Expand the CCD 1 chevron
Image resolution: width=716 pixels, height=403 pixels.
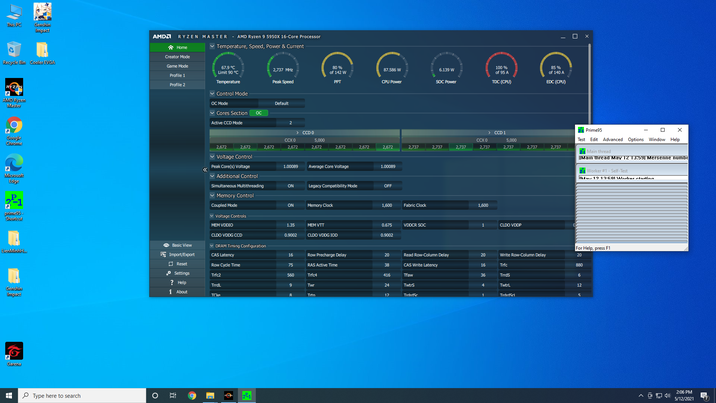pyautogui.click(x=490, y=132)
